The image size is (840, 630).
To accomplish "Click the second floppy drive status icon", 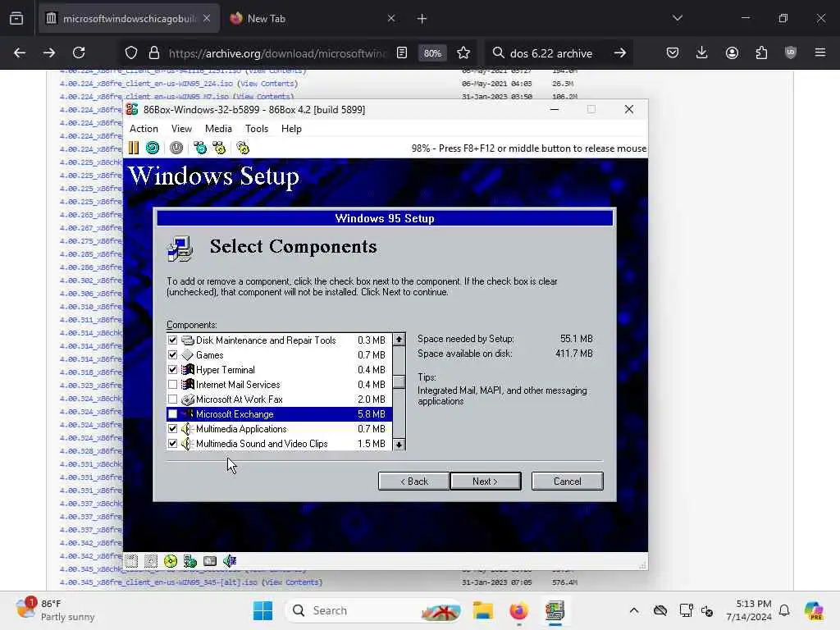I will [151, 561].
